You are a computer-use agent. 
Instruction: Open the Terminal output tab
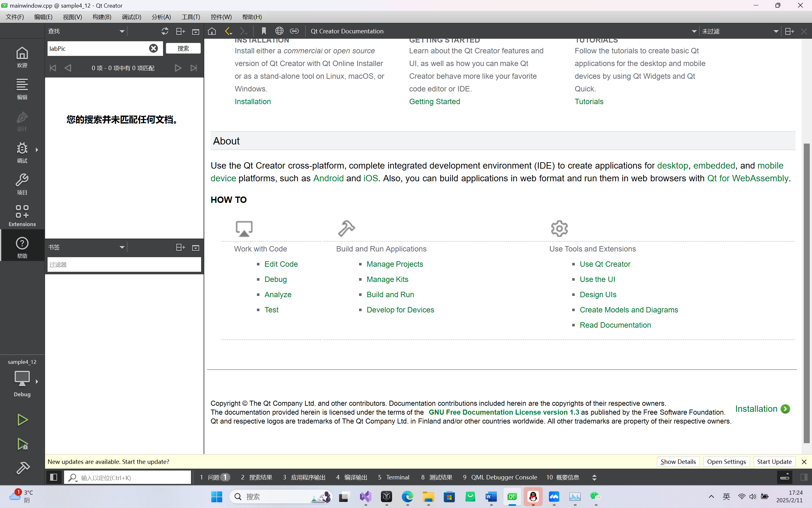394,477
